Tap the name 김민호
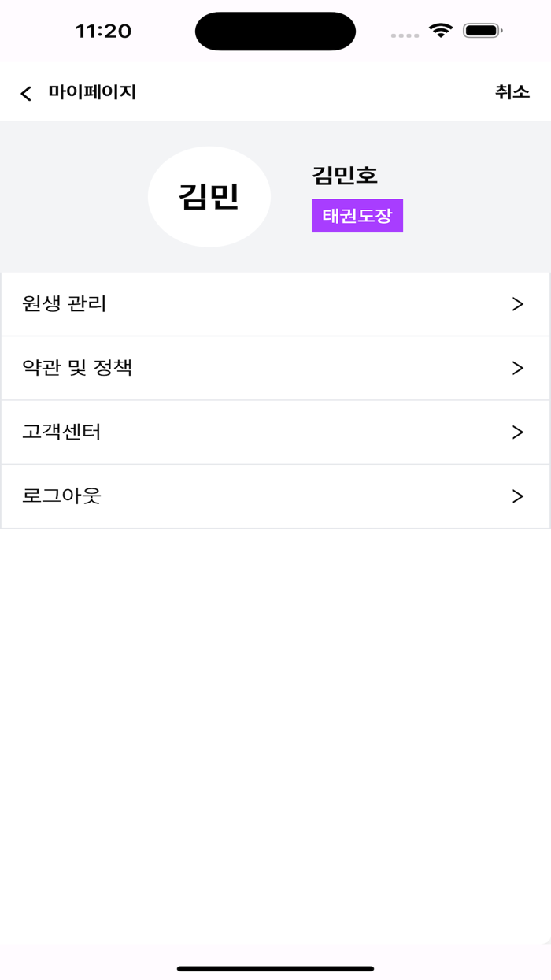Screen dimensions: 551x980 click(x=343, y=176)
